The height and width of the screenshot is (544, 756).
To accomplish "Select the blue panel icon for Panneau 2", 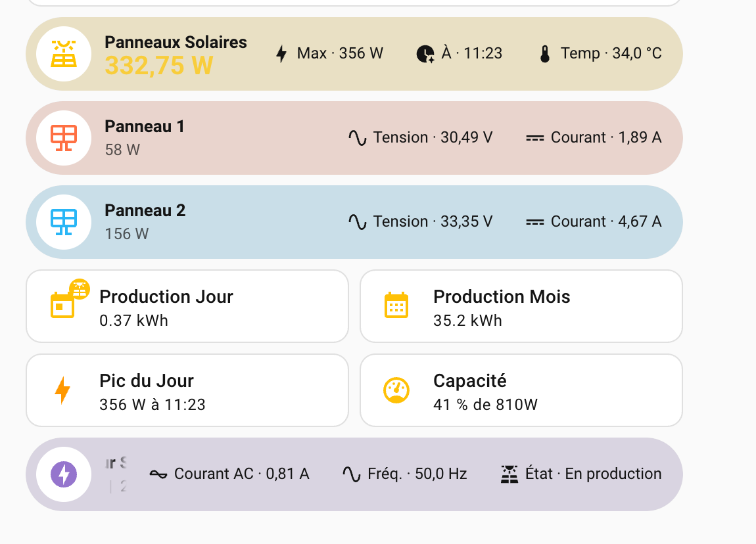I will pos(64,221).
